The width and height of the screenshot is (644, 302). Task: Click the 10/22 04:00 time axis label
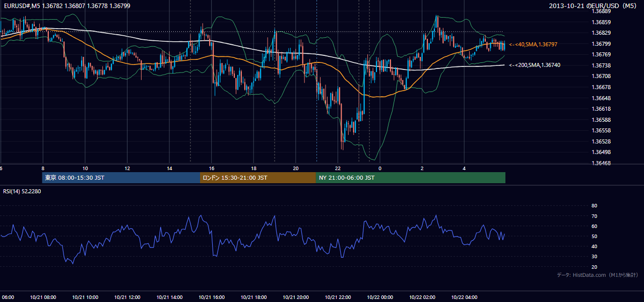point(464,297)
